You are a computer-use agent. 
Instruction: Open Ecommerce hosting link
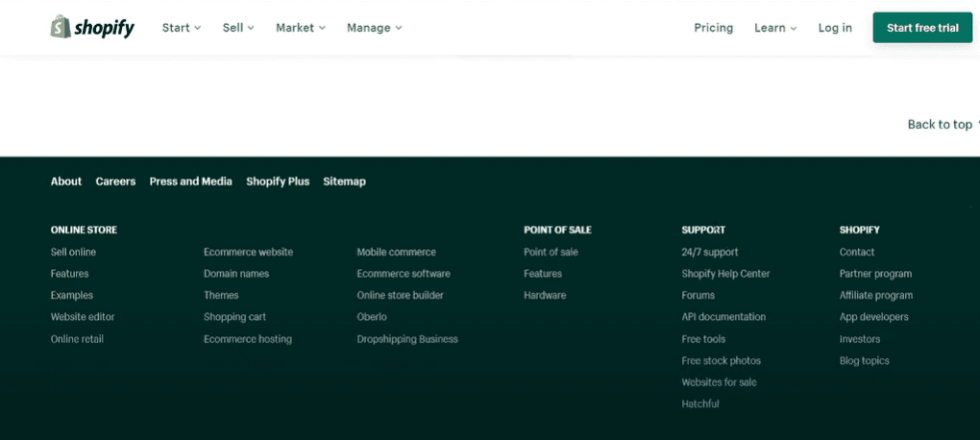point(248,339)
